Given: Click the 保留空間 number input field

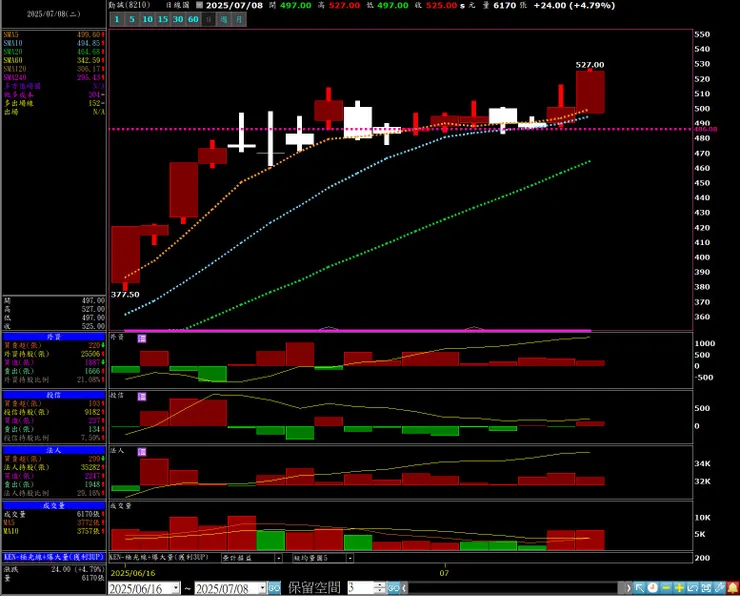Looking at the screenshot, I should click(361, 588).
